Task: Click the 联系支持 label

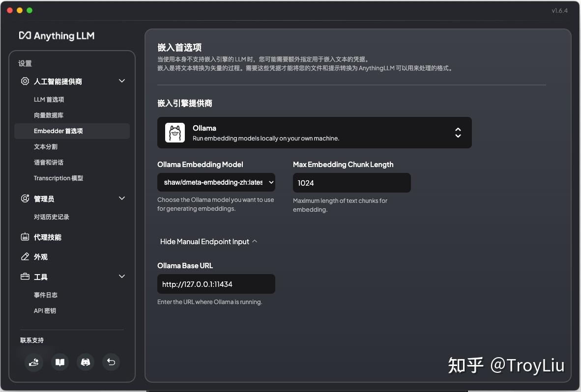Action: click(x=32, y=340)
